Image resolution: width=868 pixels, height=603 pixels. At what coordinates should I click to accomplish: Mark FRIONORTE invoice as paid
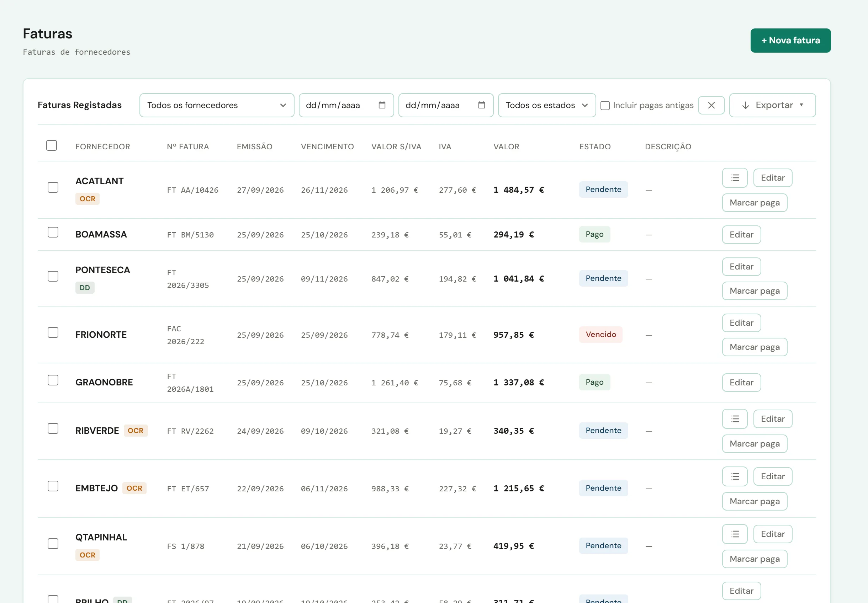pos(754,347)
